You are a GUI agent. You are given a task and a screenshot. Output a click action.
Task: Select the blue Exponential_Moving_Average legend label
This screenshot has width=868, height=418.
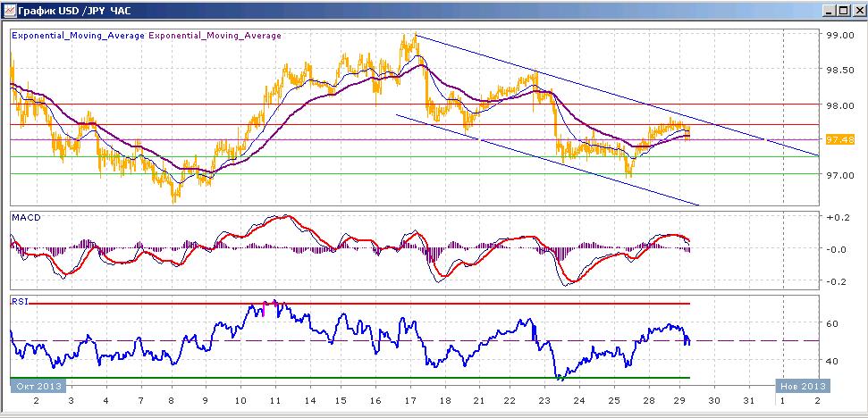[x=78, y=36]
